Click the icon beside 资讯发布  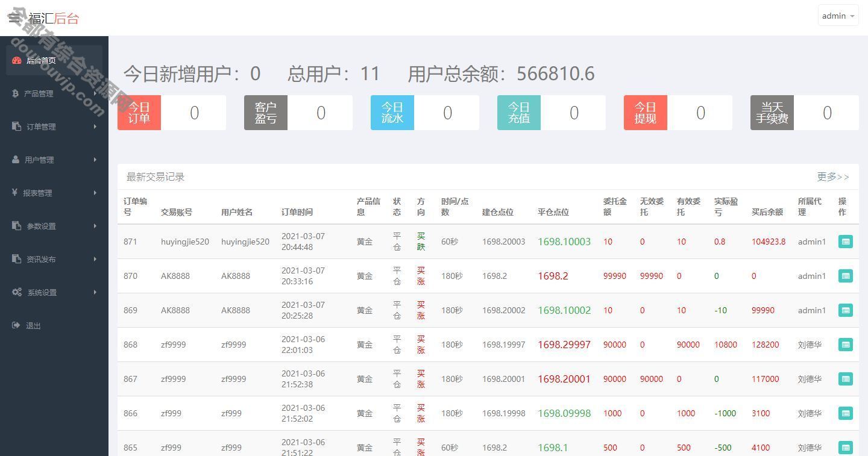16,259
